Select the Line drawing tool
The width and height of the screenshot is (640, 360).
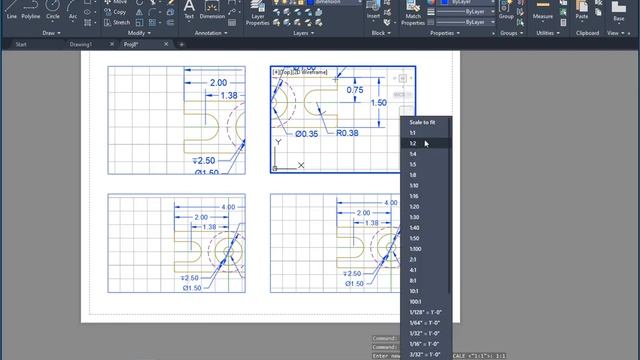pos(11,10)
